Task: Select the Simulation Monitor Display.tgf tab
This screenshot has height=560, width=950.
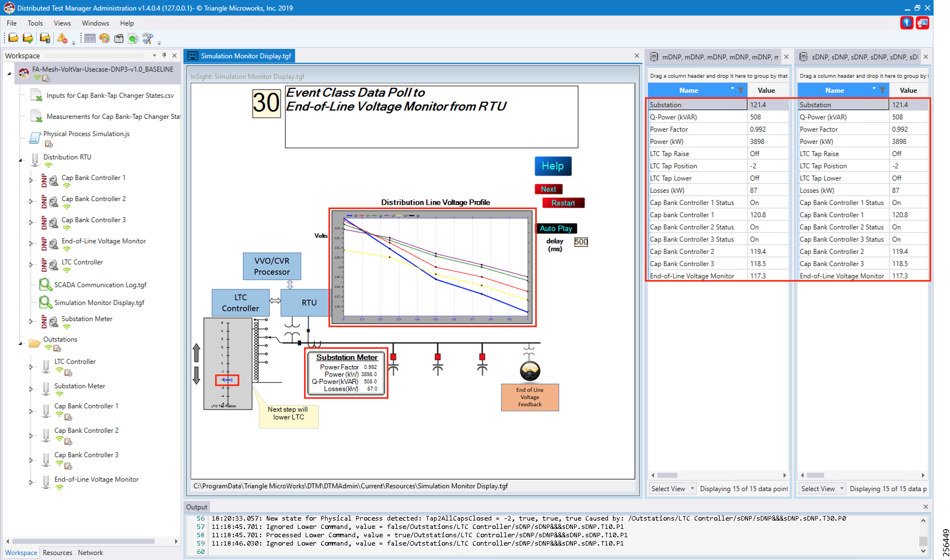Action: click(x=240, y=56)
